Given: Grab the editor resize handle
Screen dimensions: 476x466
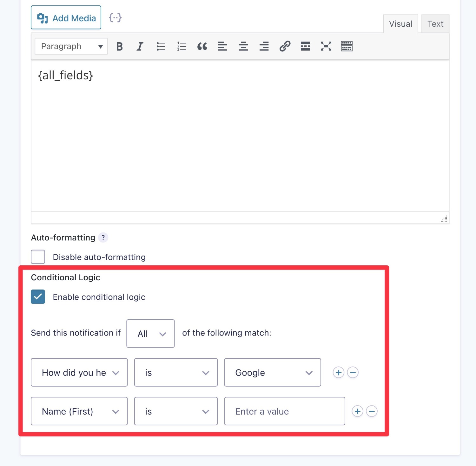Looking at the screenshot, I should pyautogui.click(x=444, y=219).
